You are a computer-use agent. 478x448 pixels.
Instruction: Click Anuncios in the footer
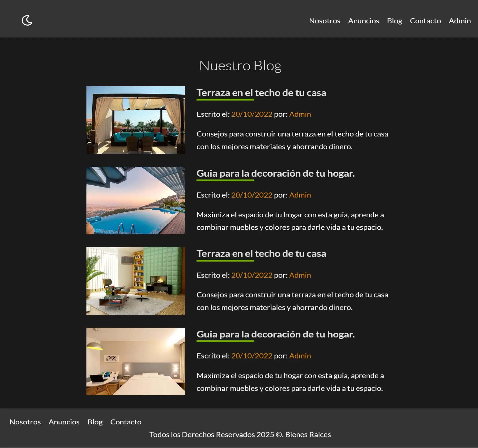[x=64, y=422]
